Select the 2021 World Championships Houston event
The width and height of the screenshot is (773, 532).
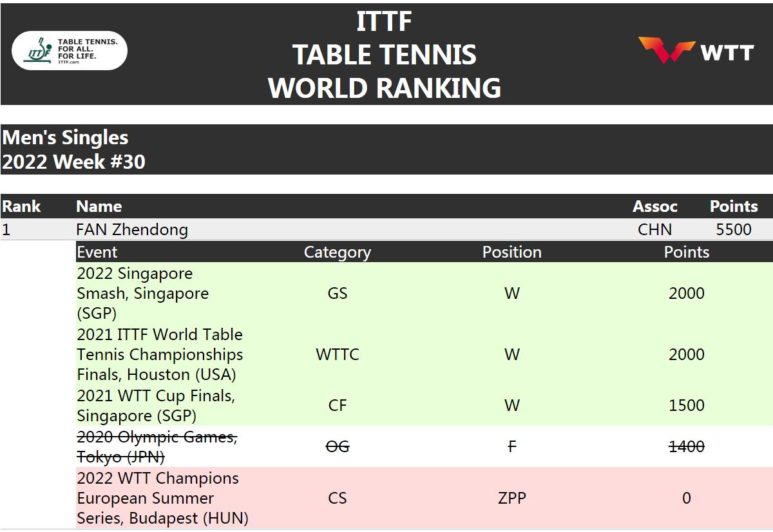tap(160, 354)
